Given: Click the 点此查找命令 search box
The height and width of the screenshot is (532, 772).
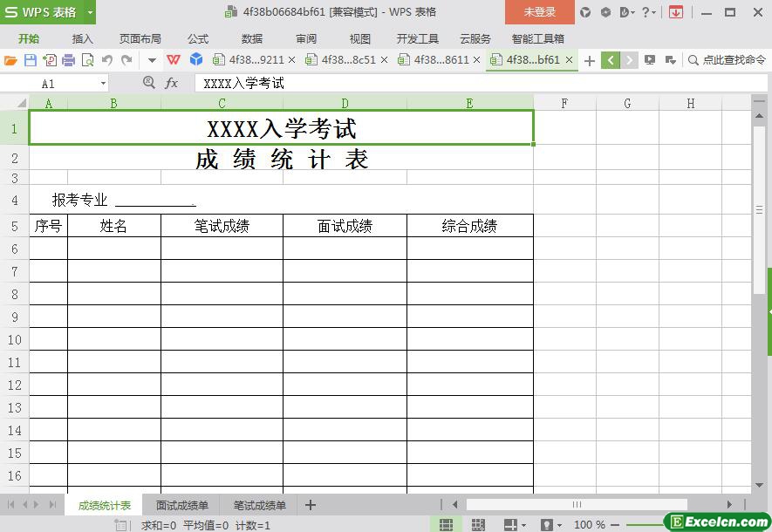Looking at the screenshot, I should click(x=728, y=60).
